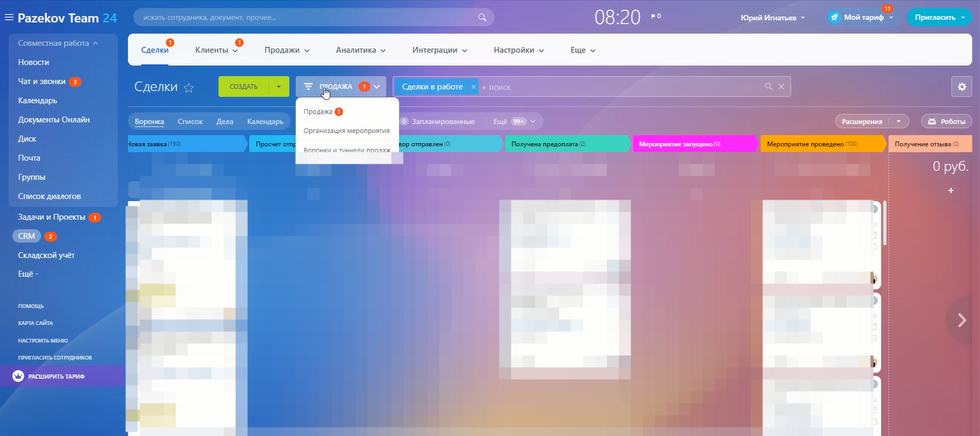This screenshot has height=436, width=980.
Task: Open Диск in the sidebar
Action: pos(27,139)
